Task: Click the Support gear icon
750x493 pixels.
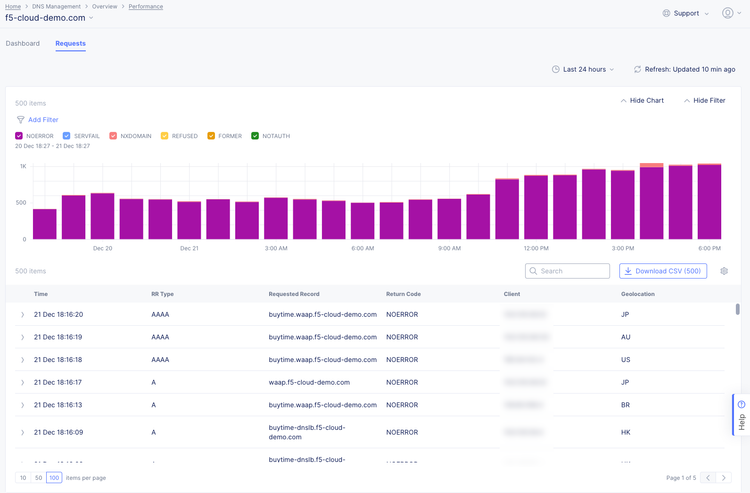Action: [x=667, y=13]
